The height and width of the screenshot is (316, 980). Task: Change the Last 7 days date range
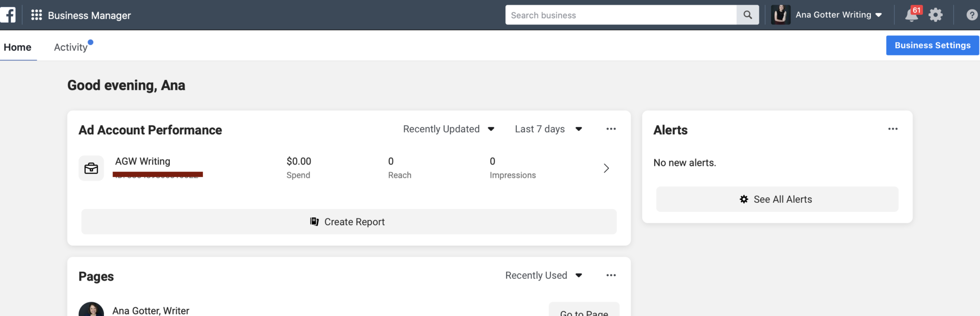click(549, 129)
